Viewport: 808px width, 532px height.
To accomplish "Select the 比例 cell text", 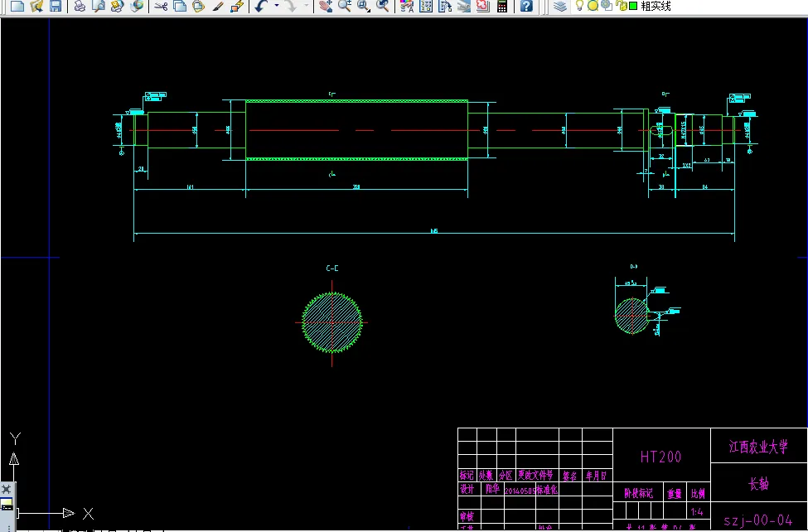I will (x=699, y=494).
